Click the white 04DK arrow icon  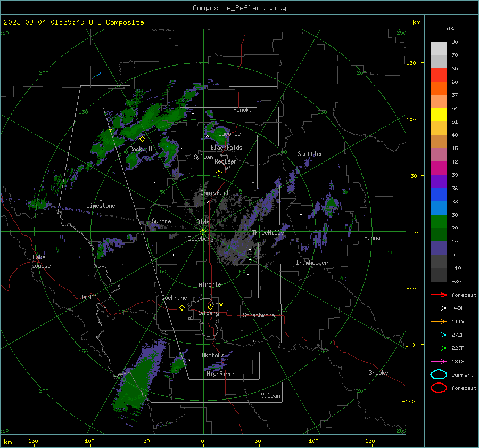click(439, 308)
